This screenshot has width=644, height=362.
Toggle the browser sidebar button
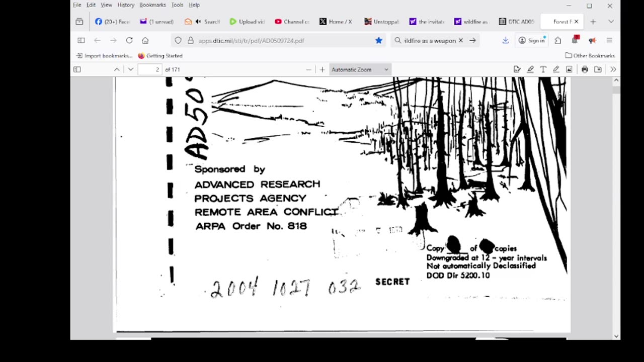[x=81, y=40]
